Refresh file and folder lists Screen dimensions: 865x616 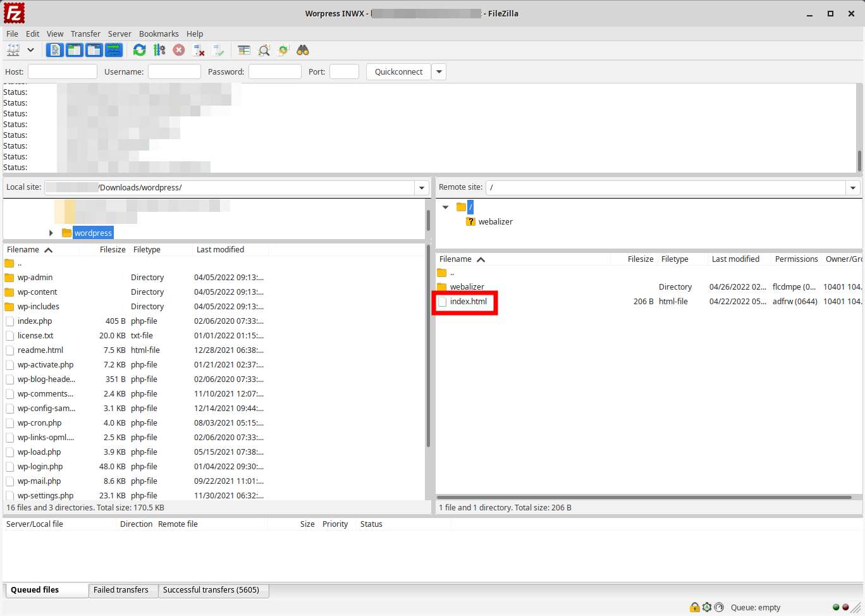click(x=140, y=50)
